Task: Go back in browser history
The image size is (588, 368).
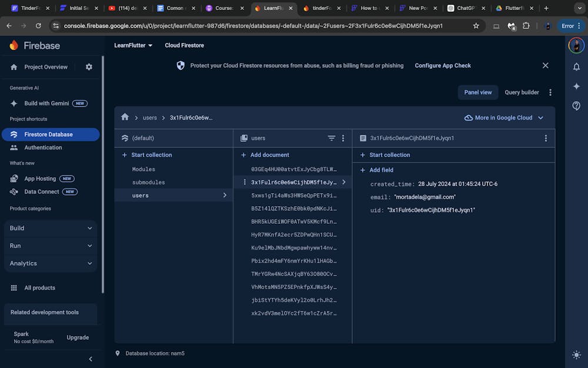Action: (9, 25)
